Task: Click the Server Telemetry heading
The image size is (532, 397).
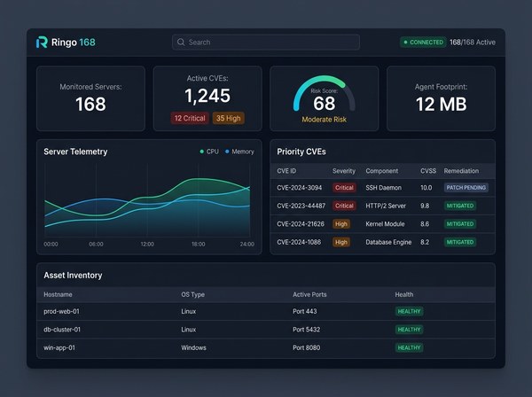Action: (75, 152)
